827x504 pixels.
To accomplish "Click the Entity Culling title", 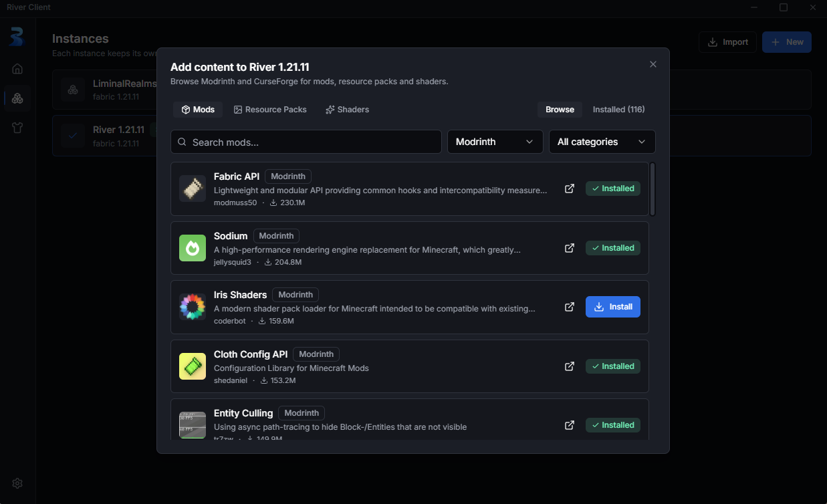I will pos(243,413).
